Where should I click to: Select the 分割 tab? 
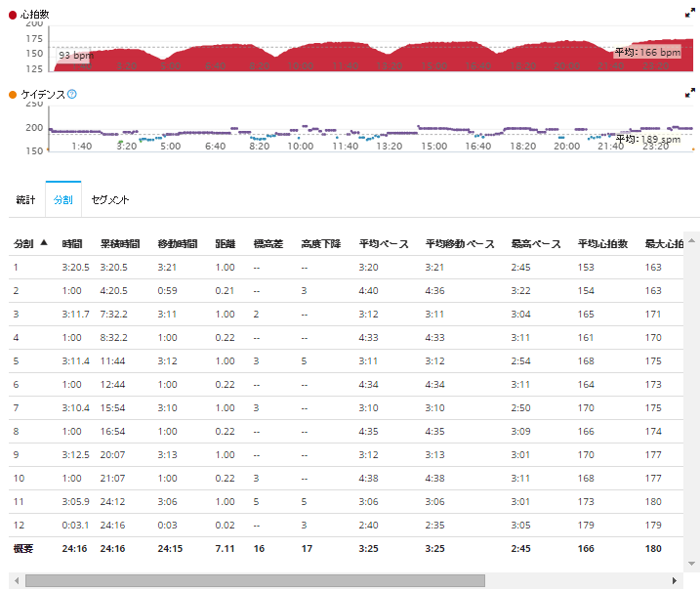62,199
